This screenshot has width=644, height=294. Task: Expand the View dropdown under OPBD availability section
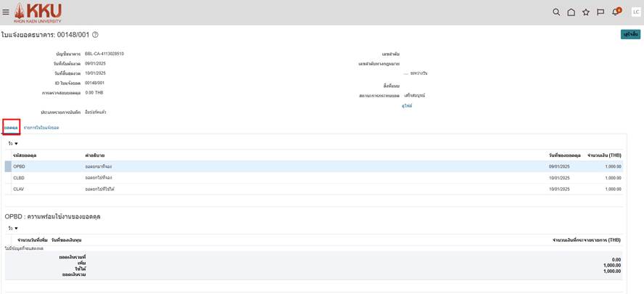tap(13, 228)
